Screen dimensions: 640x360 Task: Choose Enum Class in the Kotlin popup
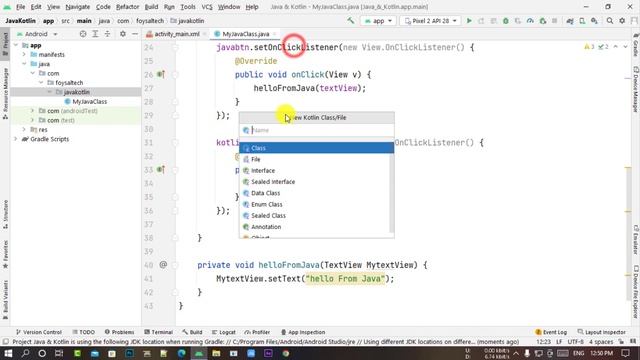pos(316,204)
